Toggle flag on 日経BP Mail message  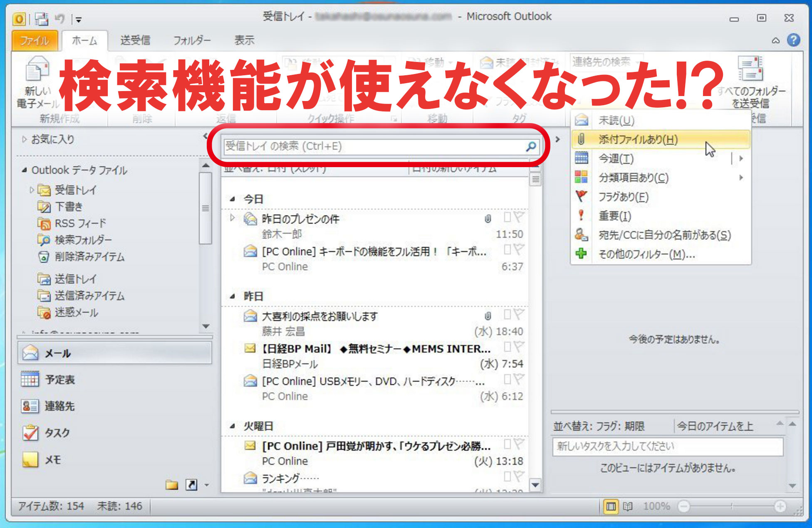tap(519, 347)
